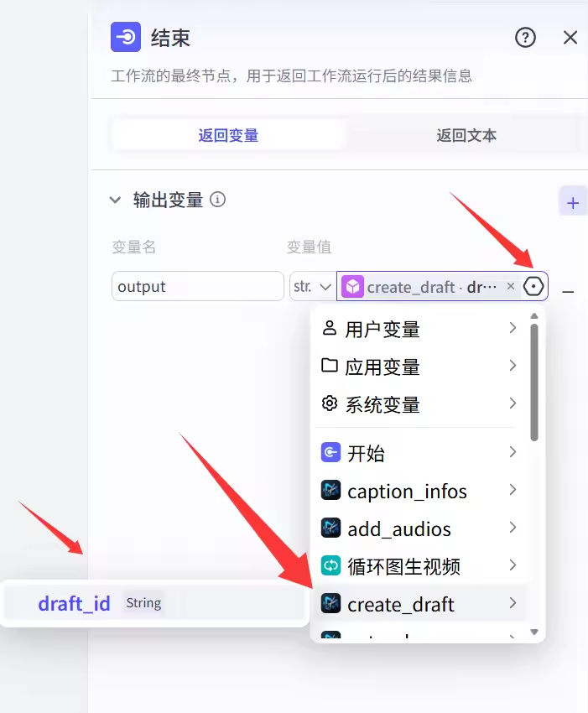The height and width of the screenshot is (713, 588).
Task: Open the str. type dropdown
Action: pos(312,287)
